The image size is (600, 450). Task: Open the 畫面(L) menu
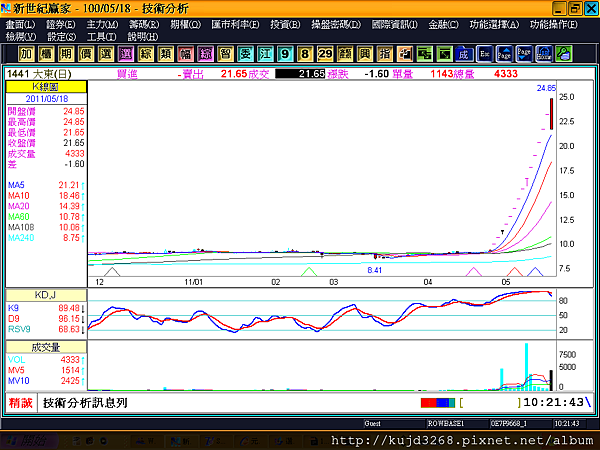[x=20, y=25]
